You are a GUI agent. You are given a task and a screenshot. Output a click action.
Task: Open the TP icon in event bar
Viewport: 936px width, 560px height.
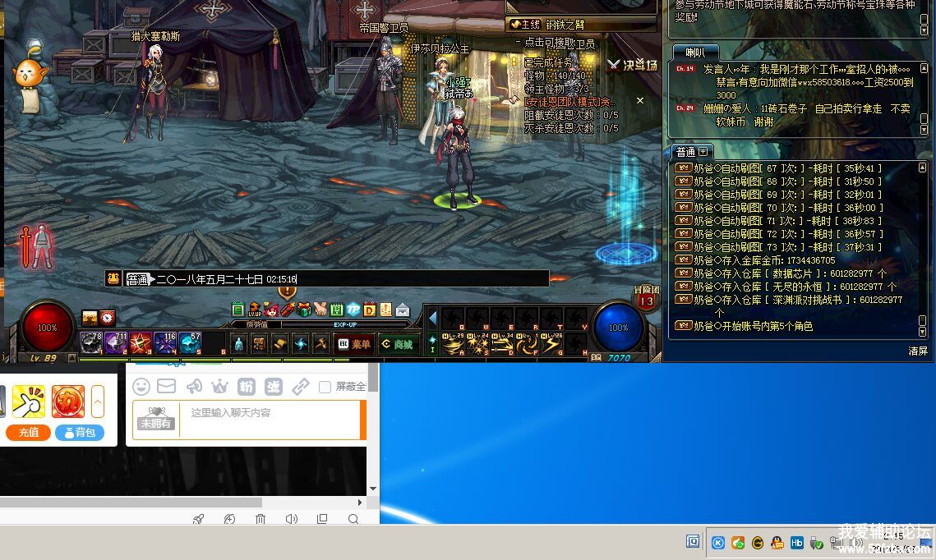(x=353, y=309)
